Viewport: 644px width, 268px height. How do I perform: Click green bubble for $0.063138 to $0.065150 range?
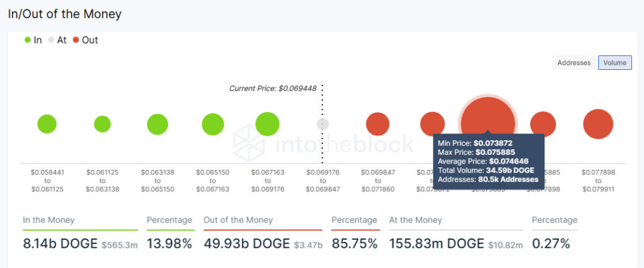[157, 124]
